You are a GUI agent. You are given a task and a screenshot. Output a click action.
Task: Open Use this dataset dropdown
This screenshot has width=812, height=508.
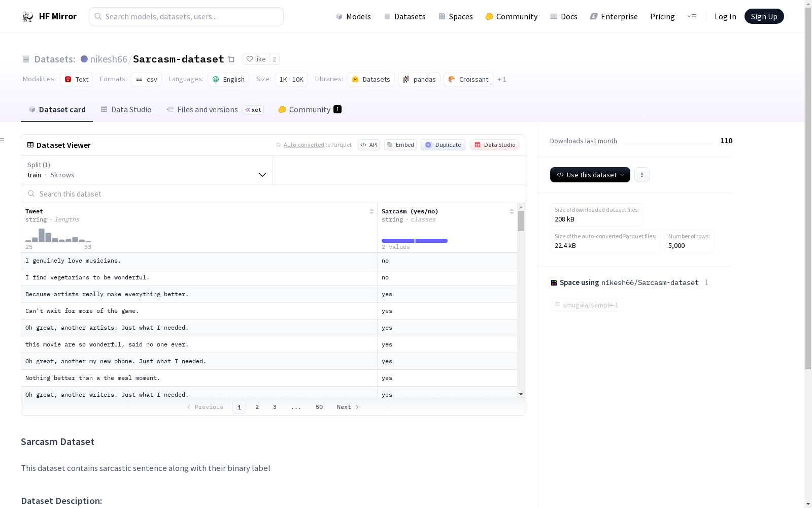pyautogui.click(x=590, y=175)
